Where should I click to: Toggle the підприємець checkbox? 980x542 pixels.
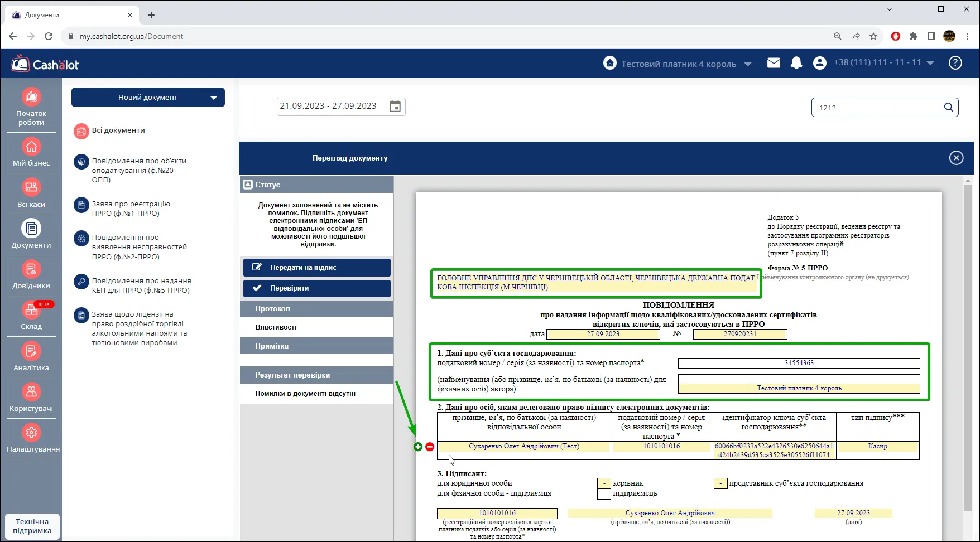click(x=604, y=493)
